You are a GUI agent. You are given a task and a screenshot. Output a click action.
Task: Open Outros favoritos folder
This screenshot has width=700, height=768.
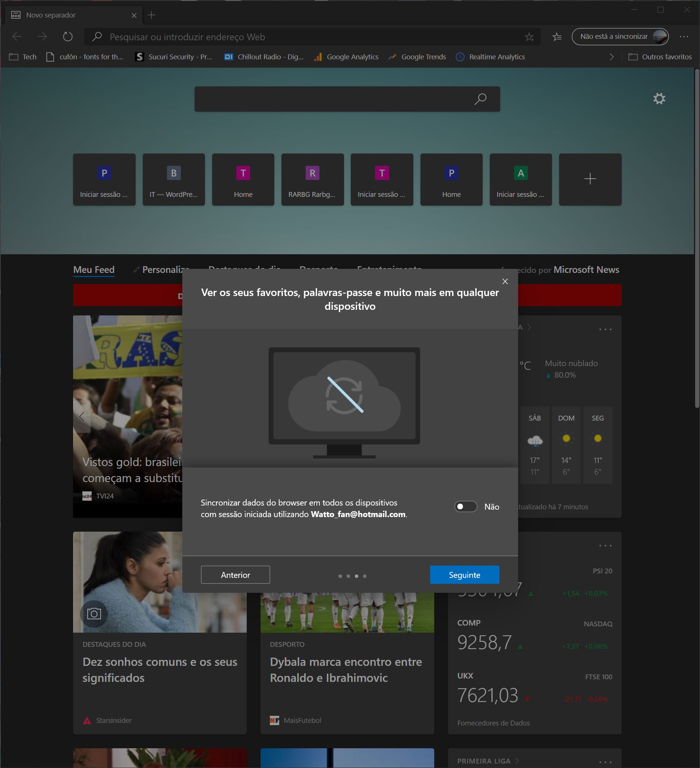[660, 57]
